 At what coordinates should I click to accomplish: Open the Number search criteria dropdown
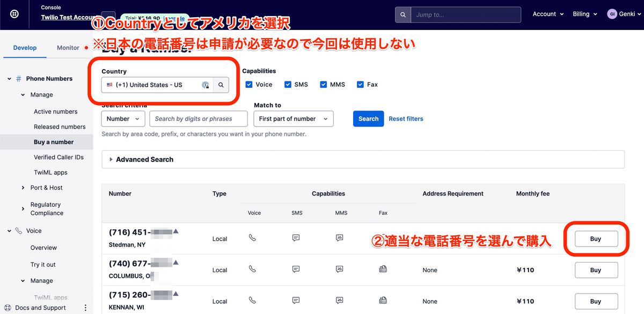pyautogui.click(x=123, y=119)
